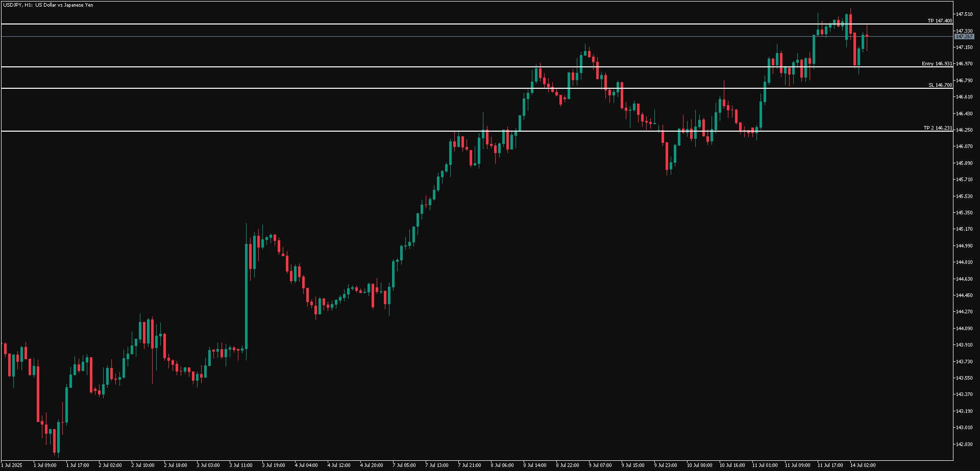Click the TP 147.400 horizontal line label
Viewport: 980px width, 471px height.
pos(940,21)
